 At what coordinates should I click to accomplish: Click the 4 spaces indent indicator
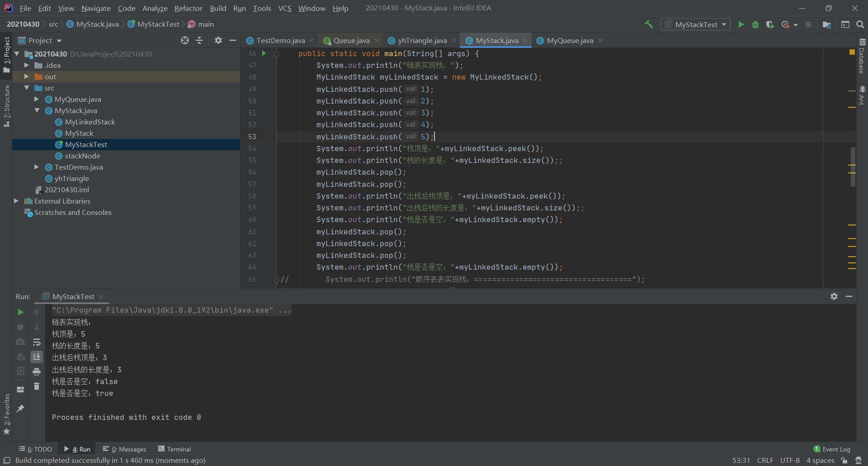pos(820,460)
